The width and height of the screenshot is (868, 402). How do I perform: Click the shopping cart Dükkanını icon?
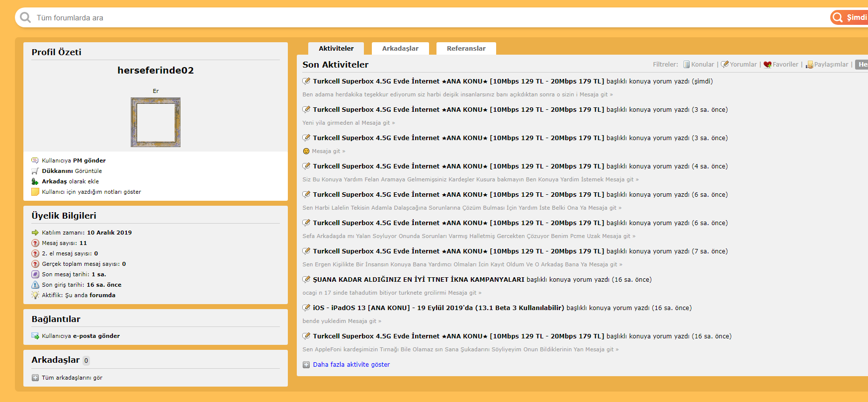(35, 171)
